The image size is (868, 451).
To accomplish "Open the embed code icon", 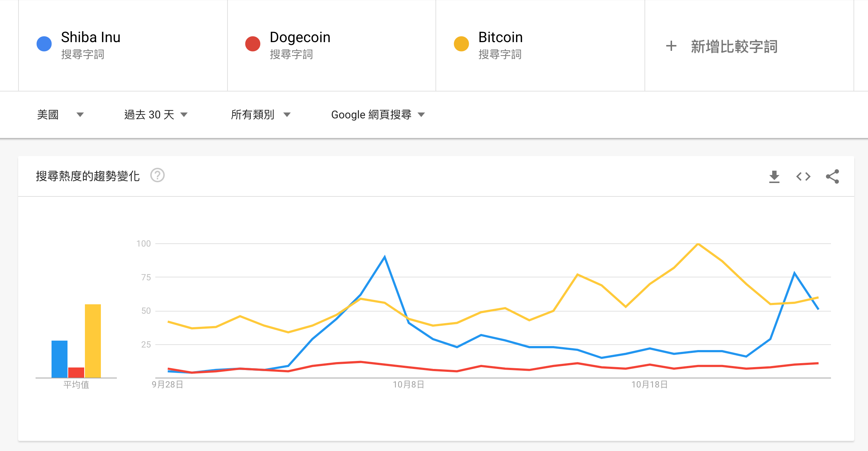I will point(803,176).
